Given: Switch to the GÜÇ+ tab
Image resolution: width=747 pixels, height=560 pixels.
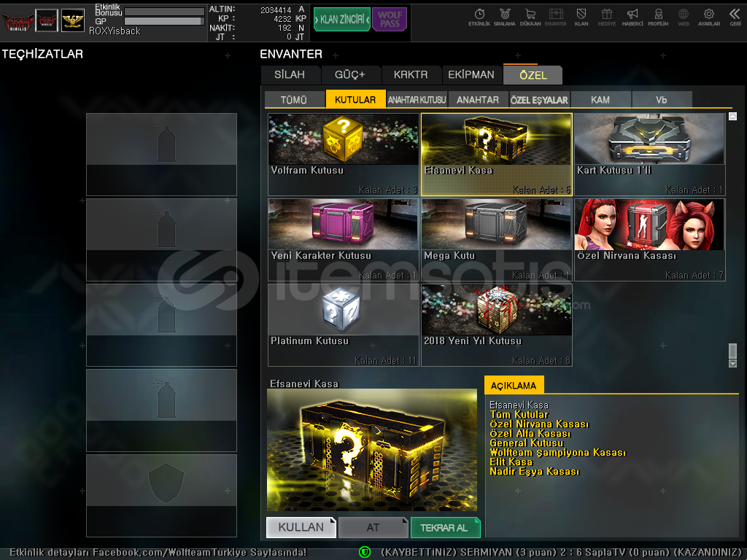Looking at the screenshot, I should tap(350, 75).
